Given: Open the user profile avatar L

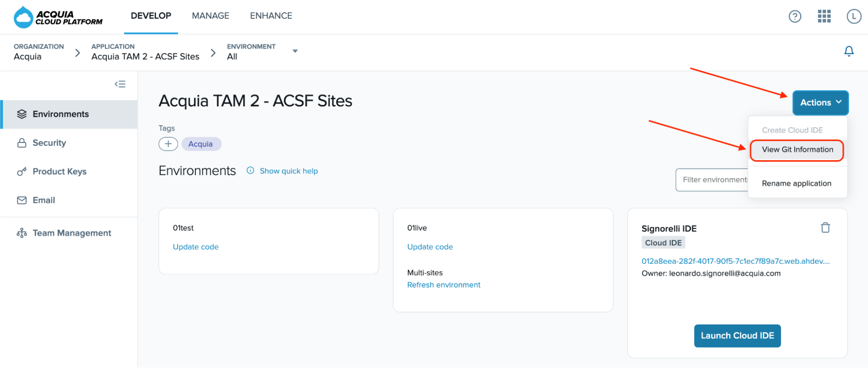Looking at the screenshot, I should point(854,17).
